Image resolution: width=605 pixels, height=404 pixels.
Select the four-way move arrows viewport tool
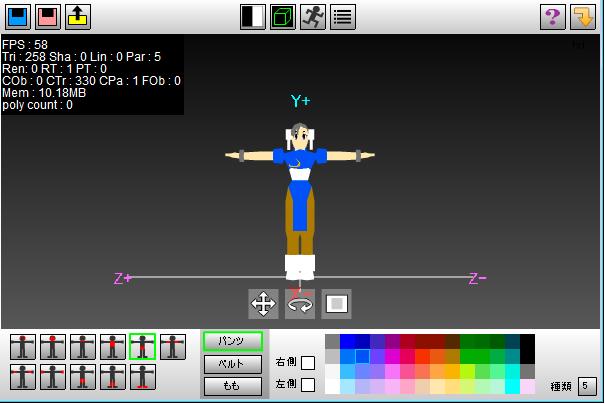(263, 304)
